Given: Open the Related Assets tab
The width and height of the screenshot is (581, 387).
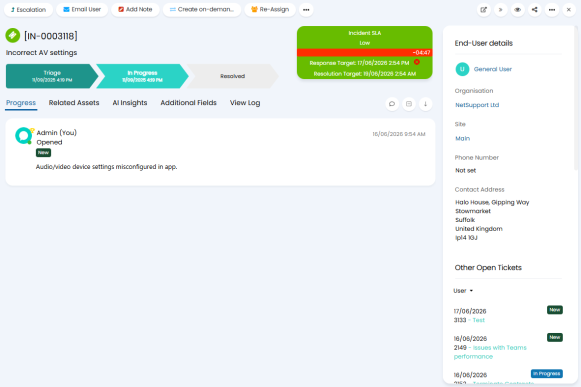Looking at the screenshot, I should click(74, 103).
